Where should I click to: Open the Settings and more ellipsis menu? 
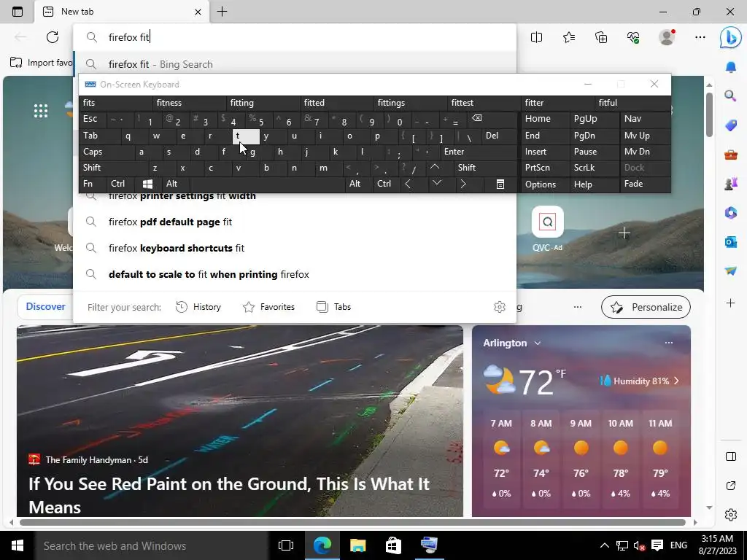(700, 37)
